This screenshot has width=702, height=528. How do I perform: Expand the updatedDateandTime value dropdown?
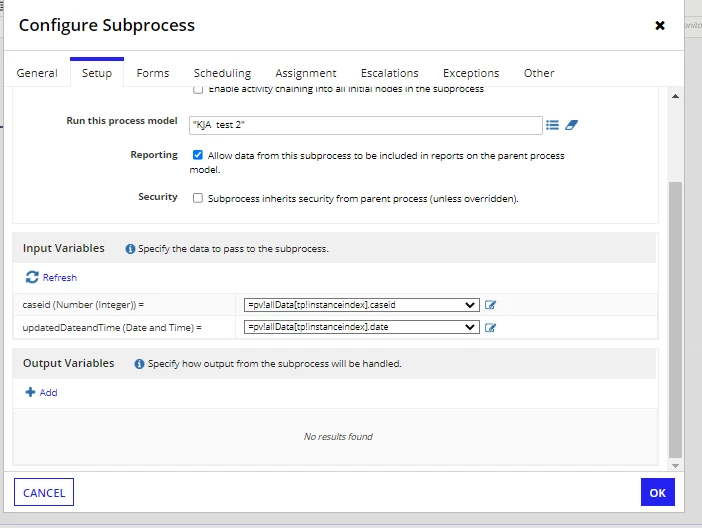pyautogui.click(x=362, y=327)
